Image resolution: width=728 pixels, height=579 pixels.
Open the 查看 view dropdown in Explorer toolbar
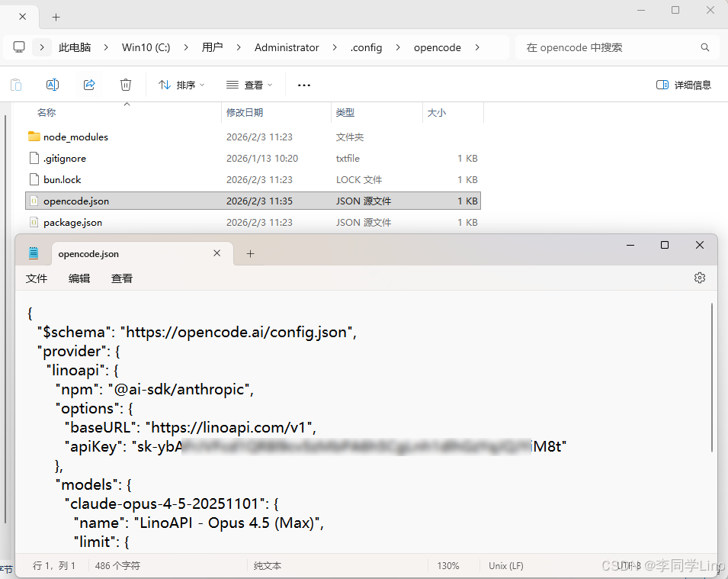click(x=249, y=85)
